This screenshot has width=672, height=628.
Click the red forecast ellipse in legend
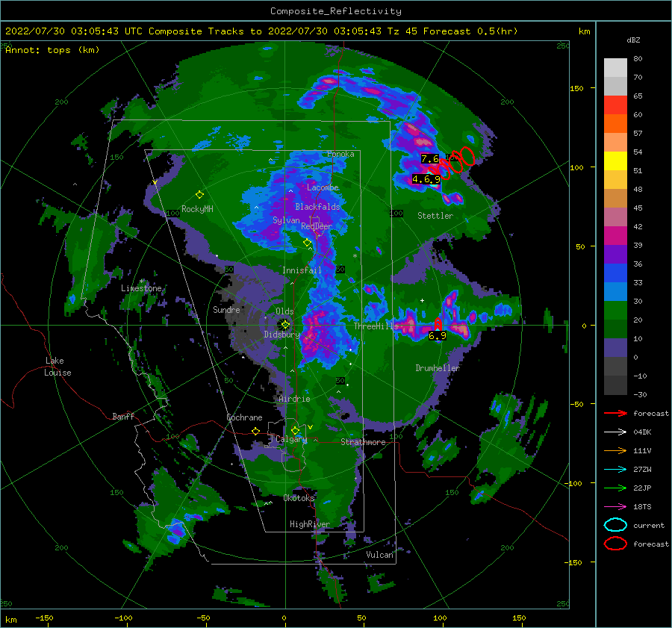(615, 544)
